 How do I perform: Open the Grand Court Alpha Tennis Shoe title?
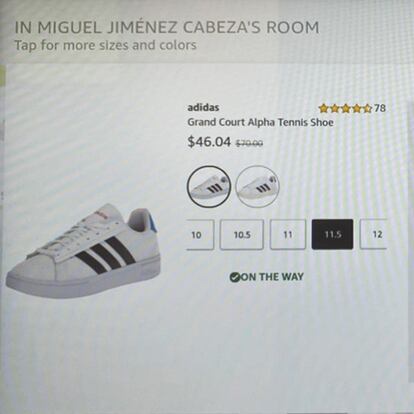pyautogui.click(x=260, y=122)
